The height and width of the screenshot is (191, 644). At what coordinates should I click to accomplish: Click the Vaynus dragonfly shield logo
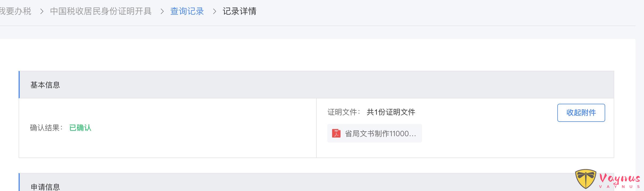point(586,178)
